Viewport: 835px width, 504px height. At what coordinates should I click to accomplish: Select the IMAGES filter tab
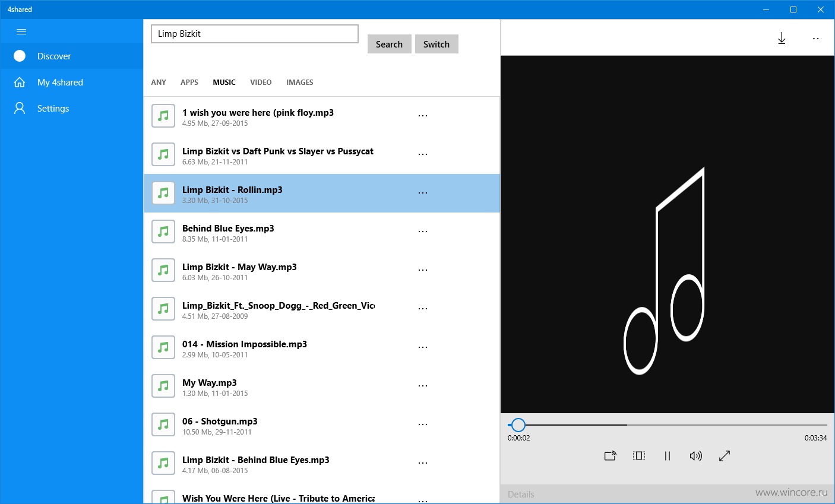point(300,83)
